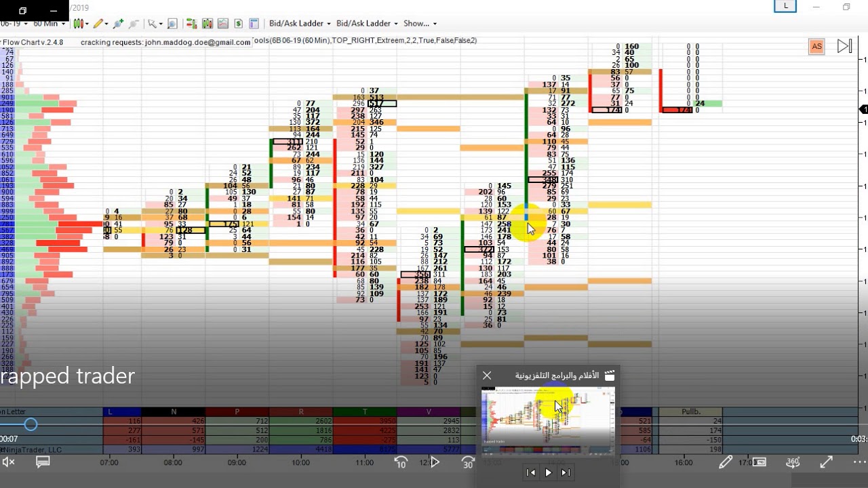
Task: Select the T column header
Action: 364,411
